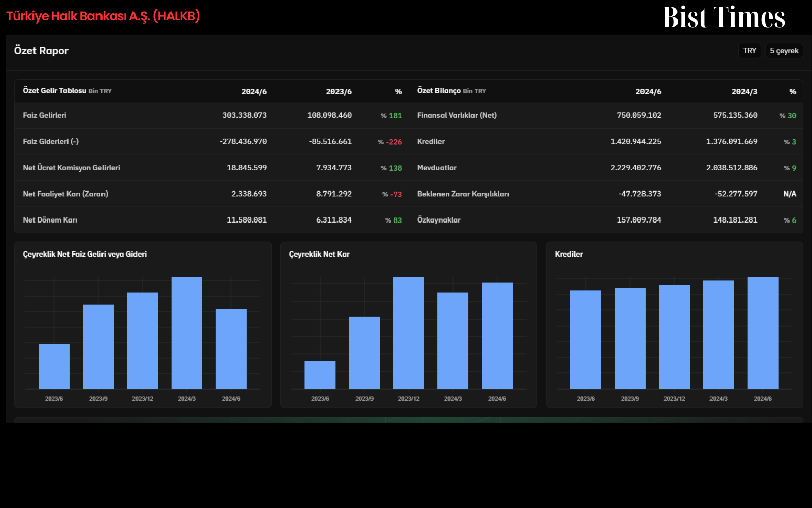Select Net Dönem Karı value 11.580.081
Image resolution: width=812 pixels, height=508 pixels.
click(247, 220)
